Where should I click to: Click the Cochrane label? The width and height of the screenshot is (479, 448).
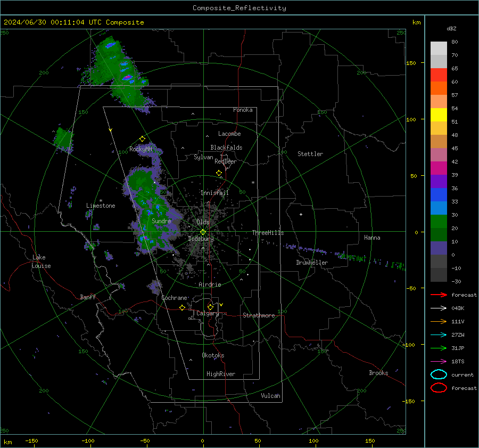174,298
